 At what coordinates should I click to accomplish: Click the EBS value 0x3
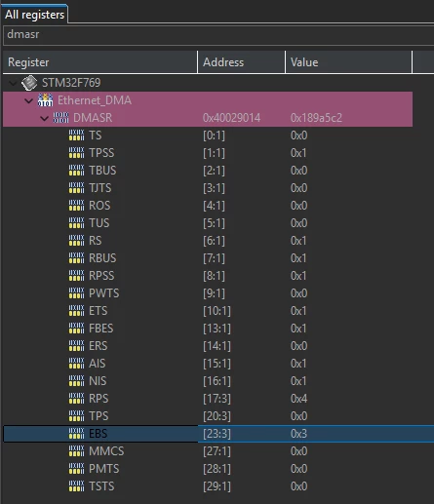(x=298, y=434)
